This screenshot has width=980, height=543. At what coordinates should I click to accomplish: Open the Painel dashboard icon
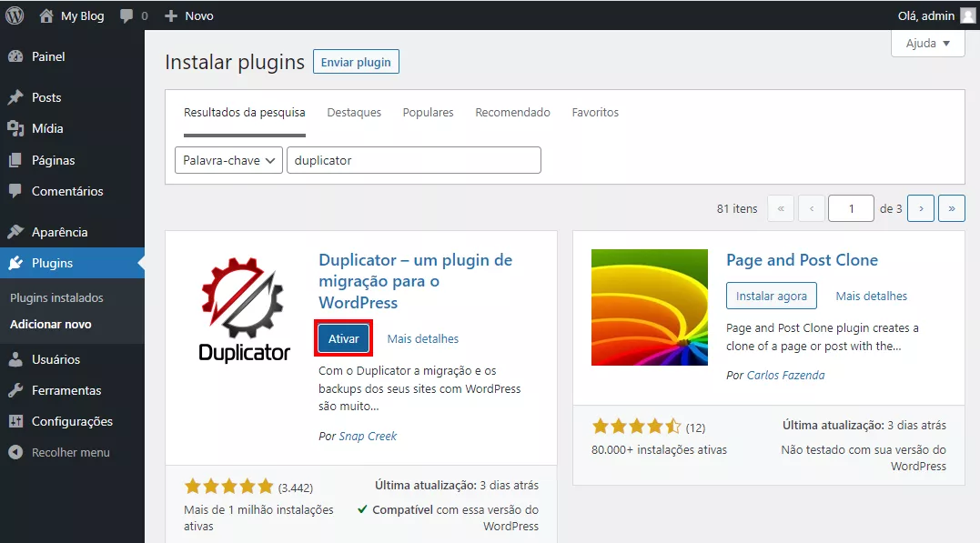(x=15, y=56)
